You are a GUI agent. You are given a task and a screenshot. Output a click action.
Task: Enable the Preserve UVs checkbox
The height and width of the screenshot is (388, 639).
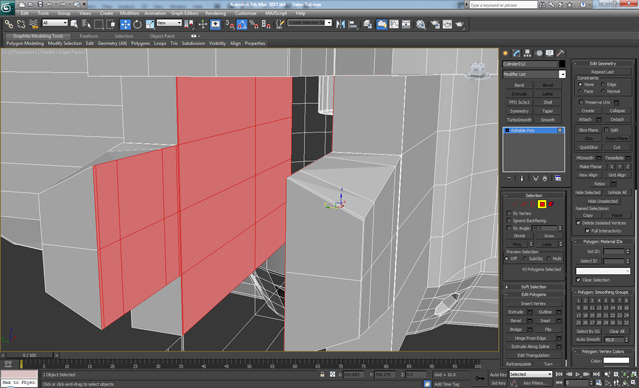pos(582,102)
